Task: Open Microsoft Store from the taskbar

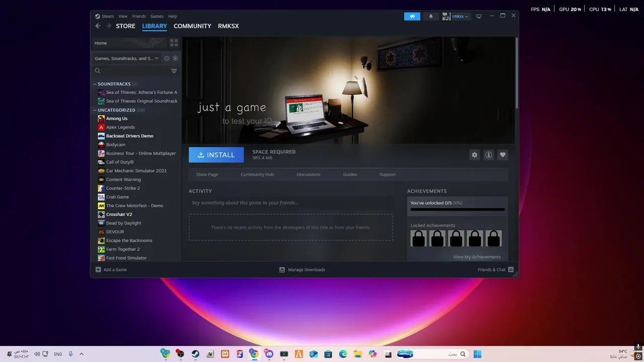Action: pos(328,354)
